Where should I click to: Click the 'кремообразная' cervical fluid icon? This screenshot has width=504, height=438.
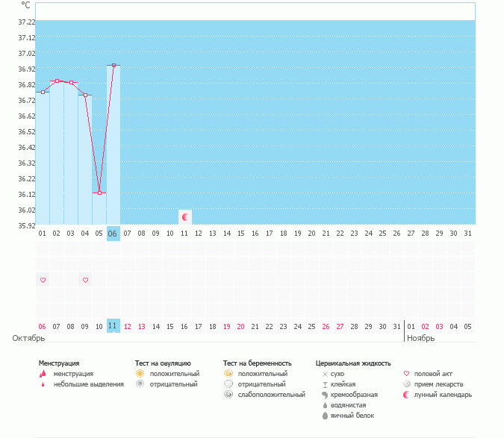tap(325, 395)
